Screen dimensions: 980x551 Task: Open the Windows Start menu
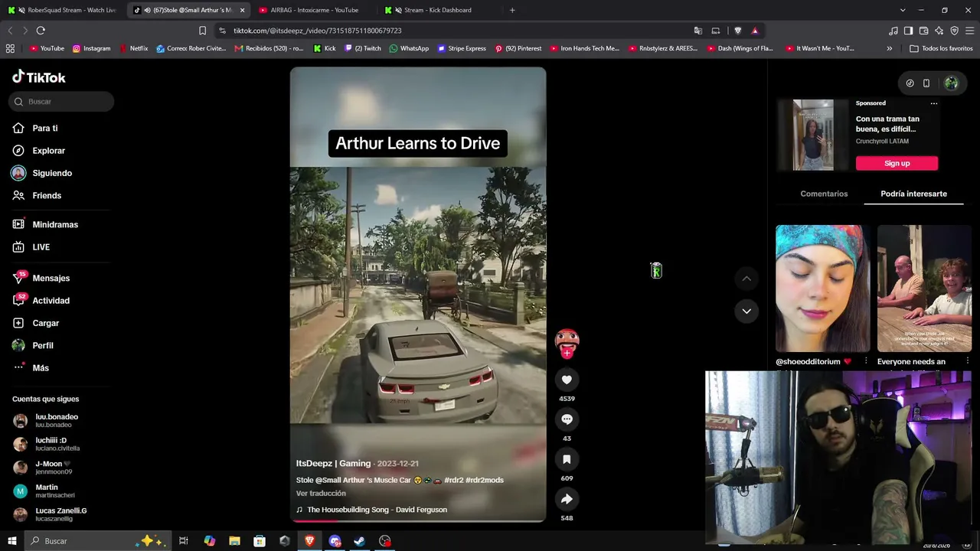pos(11,541)
